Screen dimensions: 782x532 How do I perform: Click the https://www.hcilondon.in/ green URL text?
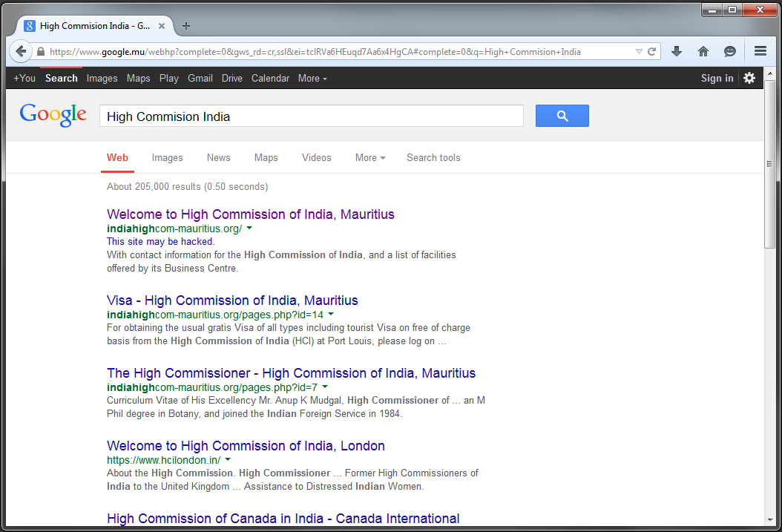click(x=163, y=460)
